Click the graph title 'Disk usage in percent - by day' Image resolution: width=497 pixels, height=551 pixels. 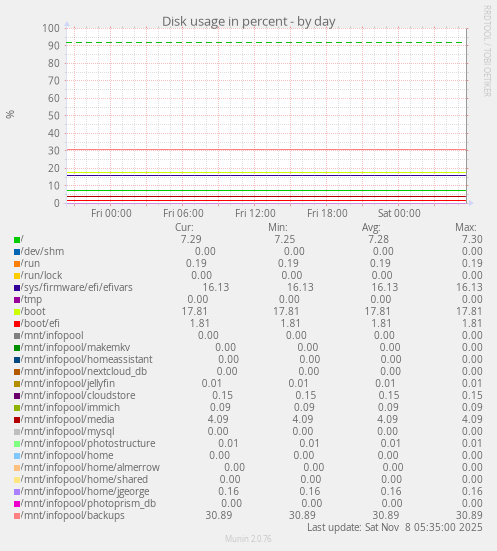click(x=248, y=21)
